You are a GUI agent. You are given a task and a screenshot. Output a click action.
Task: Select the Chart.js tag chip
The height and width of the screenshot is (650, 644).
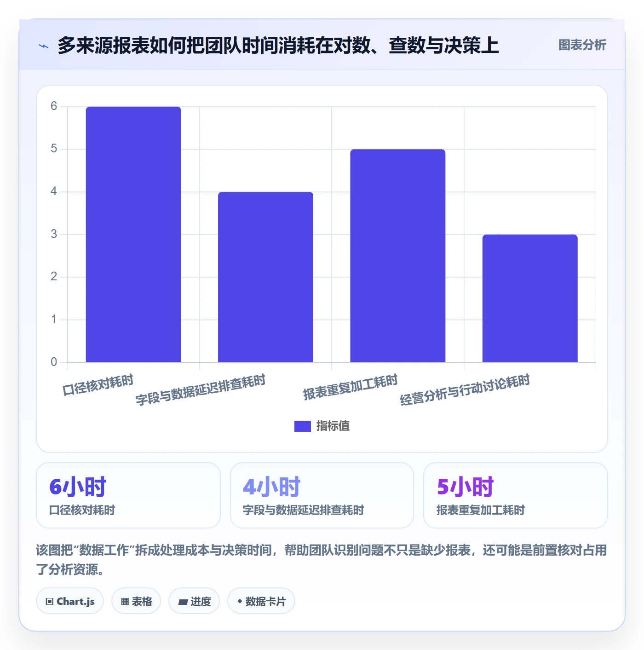pos(70,601)
